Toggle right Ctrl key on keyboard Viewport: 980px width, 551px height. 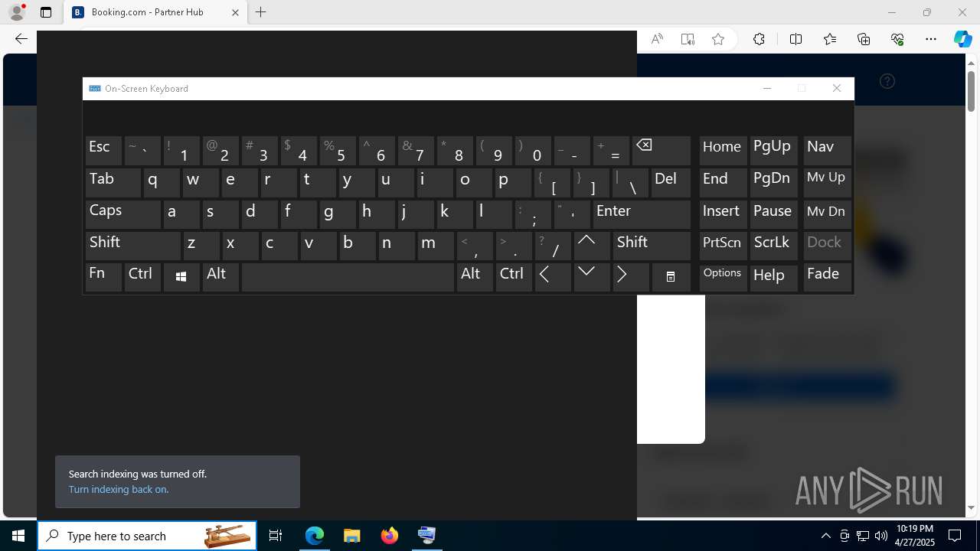pos(514,277)
